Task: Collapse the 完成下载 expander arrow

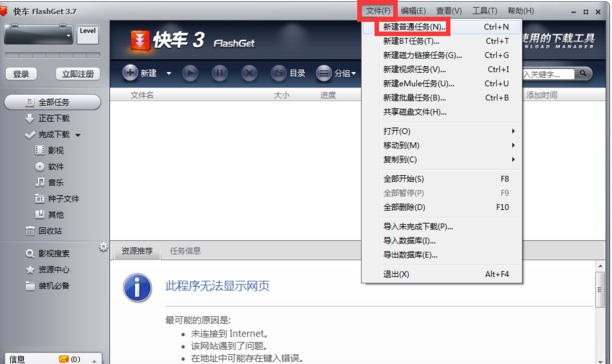Action: tap(78, 135)
